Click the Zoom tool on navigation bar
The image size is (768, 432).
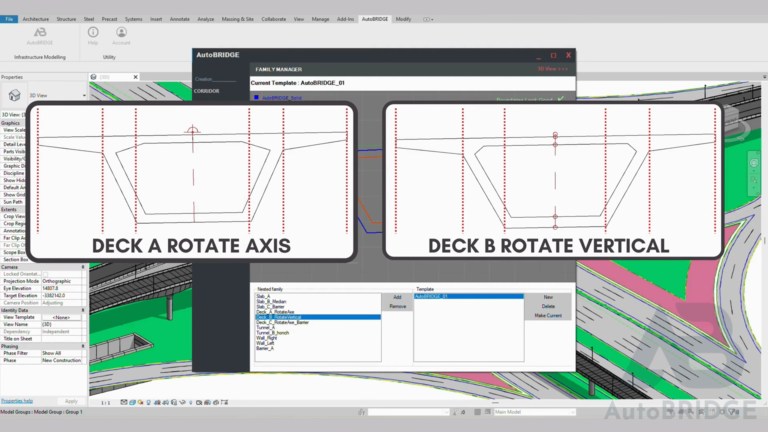coord(754,180)
